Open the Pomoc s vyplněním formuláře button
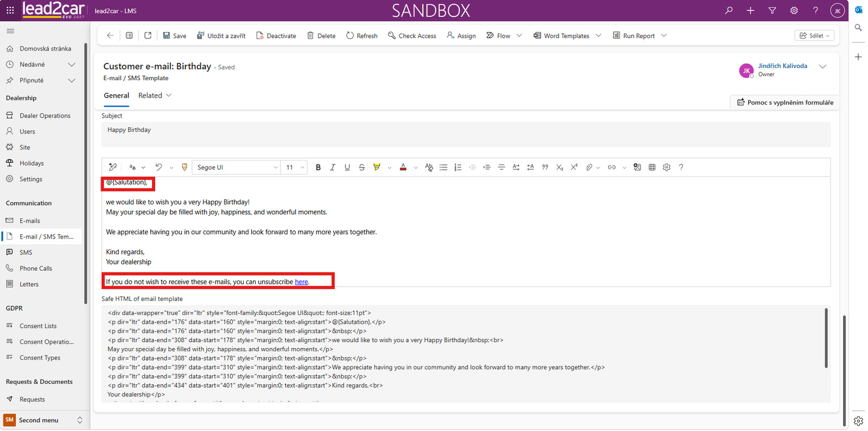The image size is (868, 431). [x=784, y=102]
